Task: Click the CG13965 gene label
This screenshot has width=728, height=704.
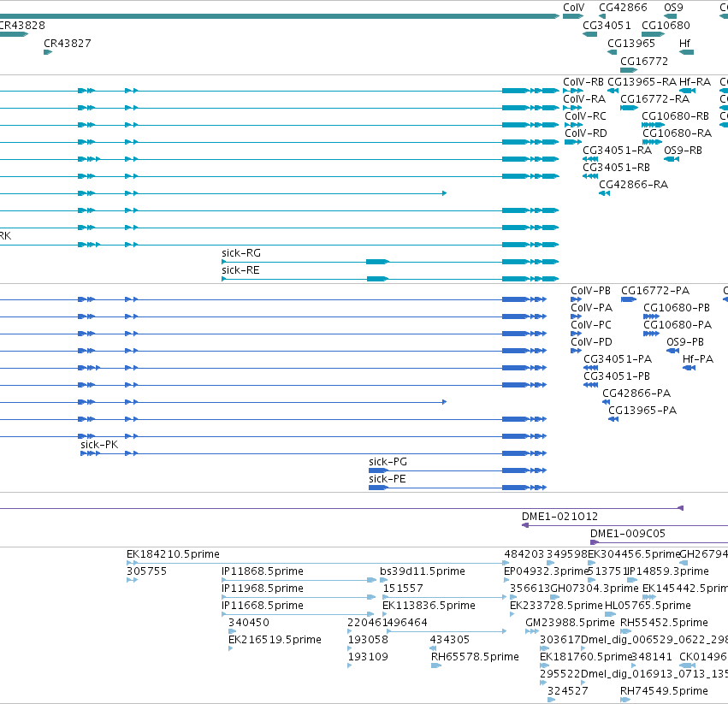Action: (x=631, y=44)
